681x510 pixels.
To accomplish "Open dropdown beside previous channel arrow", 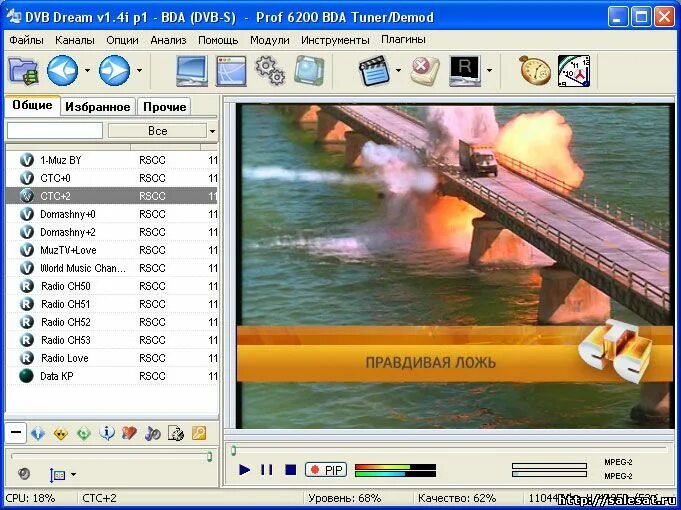I will point(87,70).
